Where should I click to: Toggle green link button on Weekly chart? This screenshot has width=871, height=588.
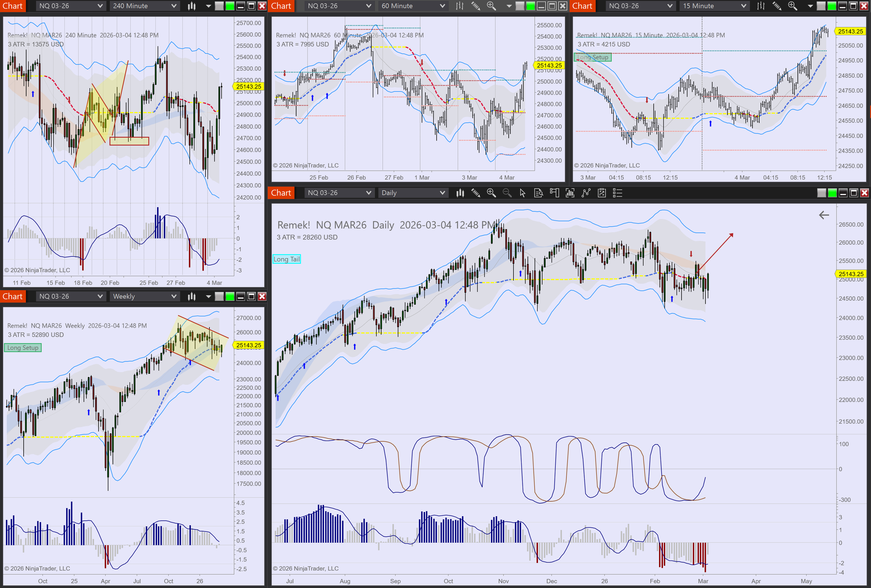pyautogui.click(x=230, y=296)
